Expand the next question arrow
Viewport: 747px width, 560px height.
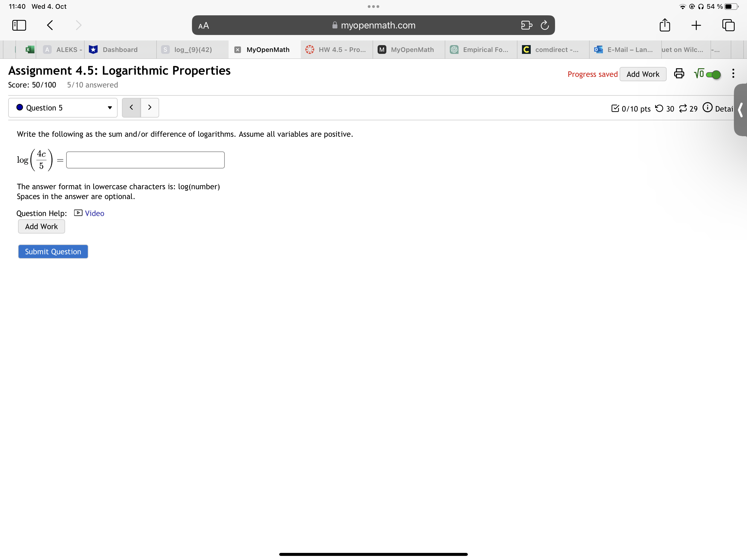pyautogui.click(x=149, y=108)
